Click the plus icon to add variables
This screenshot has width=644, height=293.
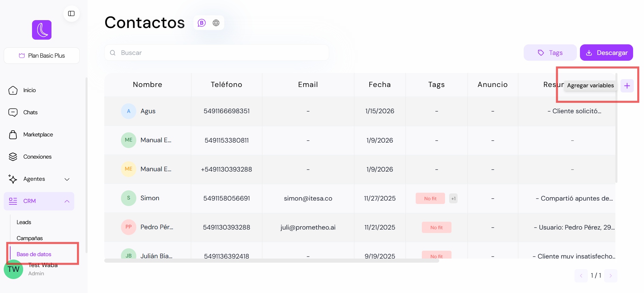(x=627, y=86)
